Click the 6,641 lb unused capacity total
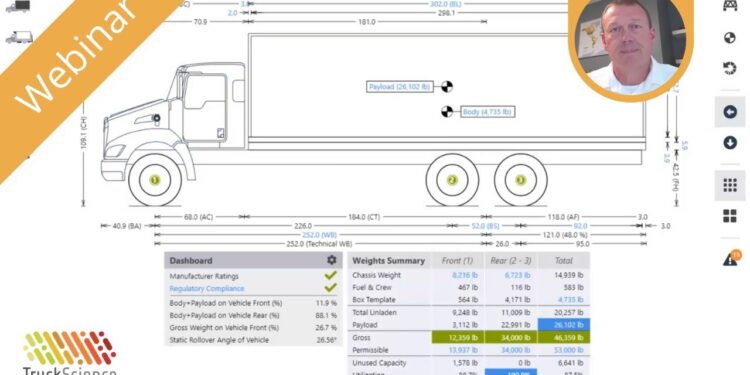This screenshot has width=750, height=375. click(x=571, y=363)
